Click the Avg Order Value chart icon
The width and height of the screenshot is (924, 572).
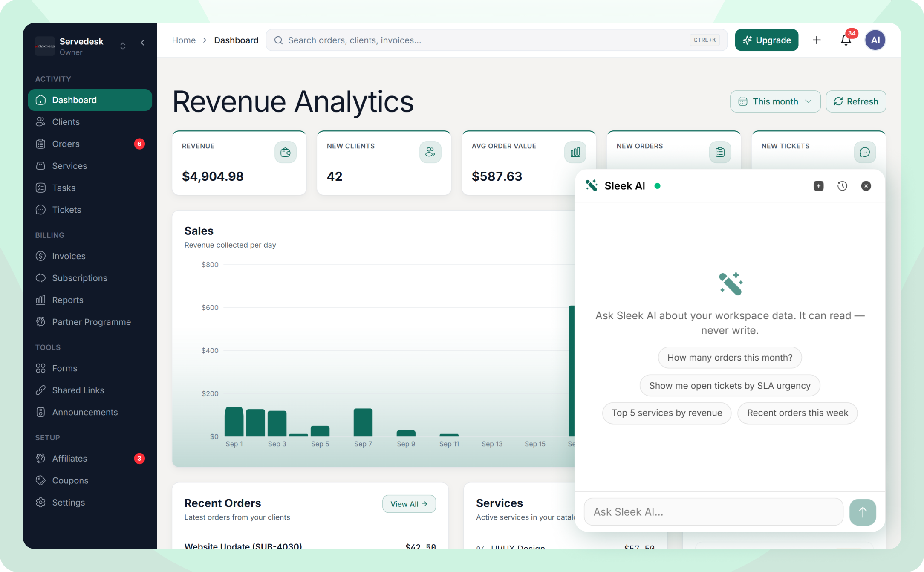point(575,152)
